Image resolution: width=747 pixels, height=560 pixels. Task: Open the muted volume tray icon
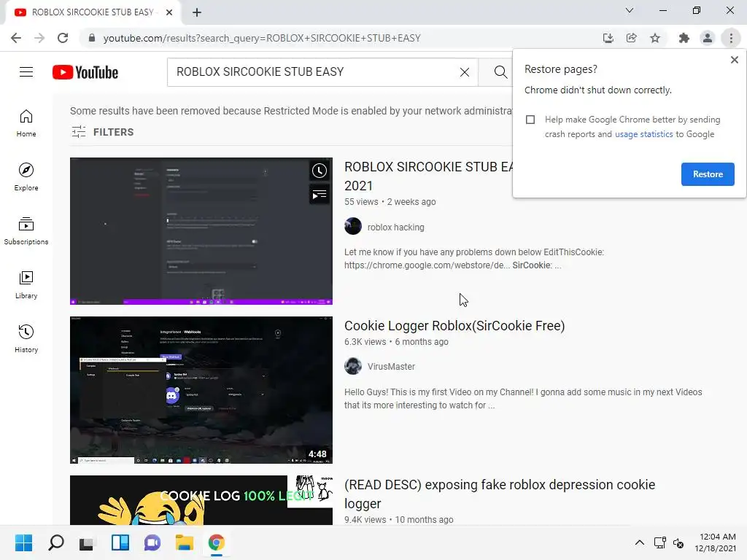click(x=678, y=542)
